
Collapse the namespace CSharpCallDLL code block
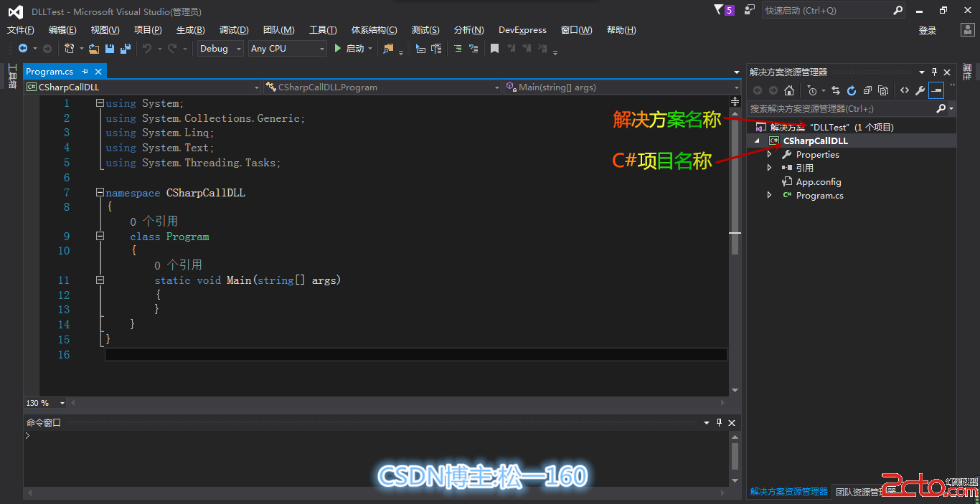[x=100, y=192]
